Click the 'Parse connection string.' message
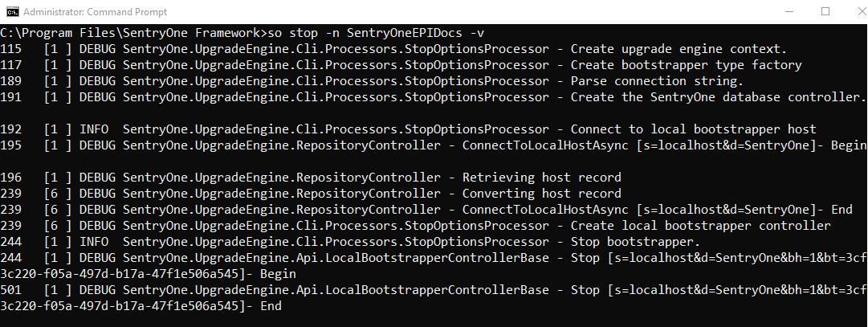The height and width of the screenshot is (327, 868). click(657, 81)
